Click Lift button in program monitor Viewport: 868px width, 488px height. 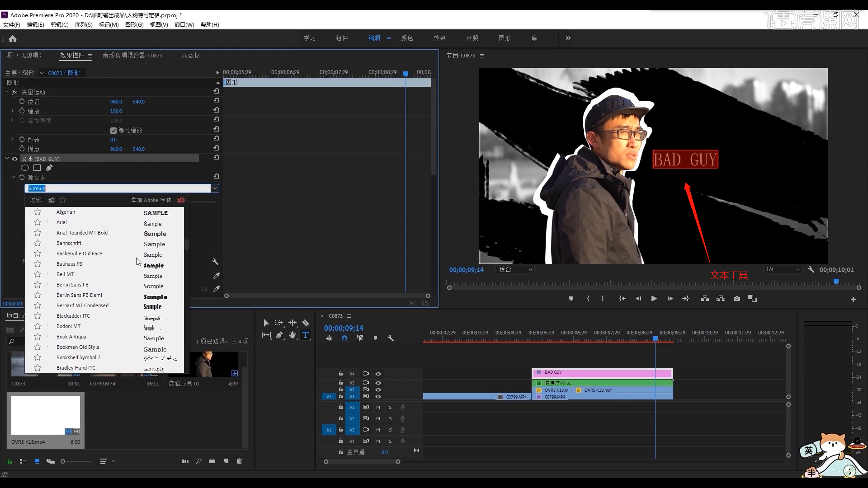point(705,299)
